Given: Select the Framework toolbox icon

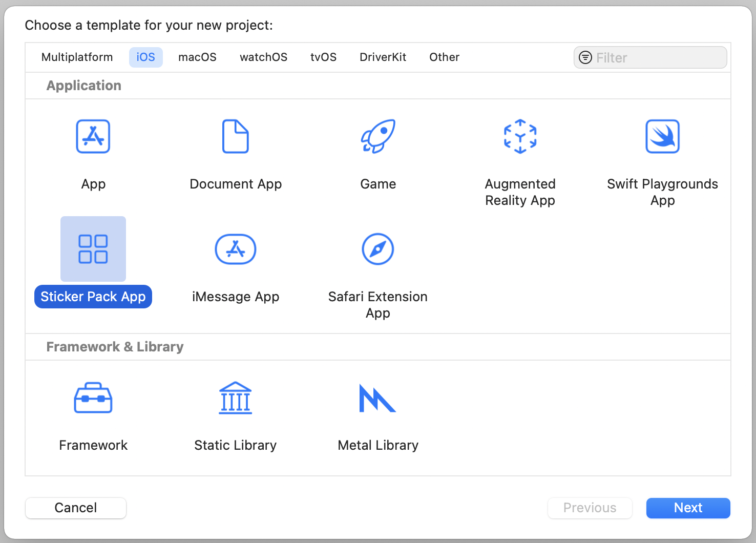Looking at the screenshot, I should point(93,398).
